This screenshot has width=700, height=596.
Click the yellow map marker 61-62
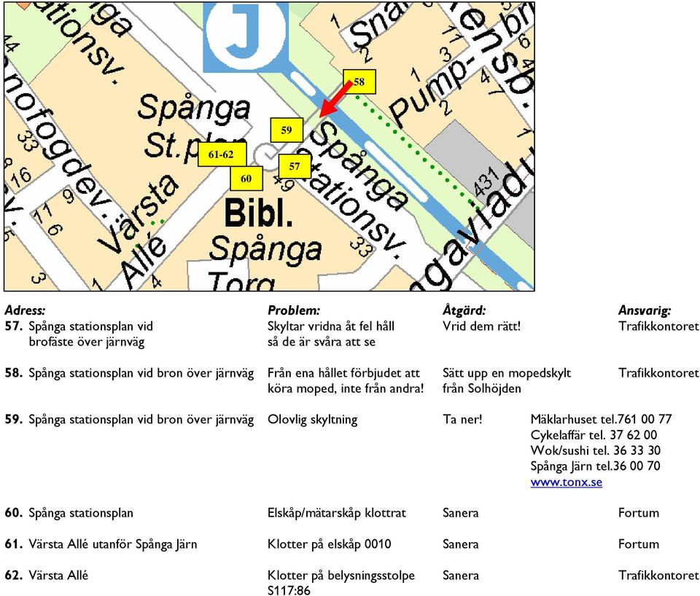[222, 154]
